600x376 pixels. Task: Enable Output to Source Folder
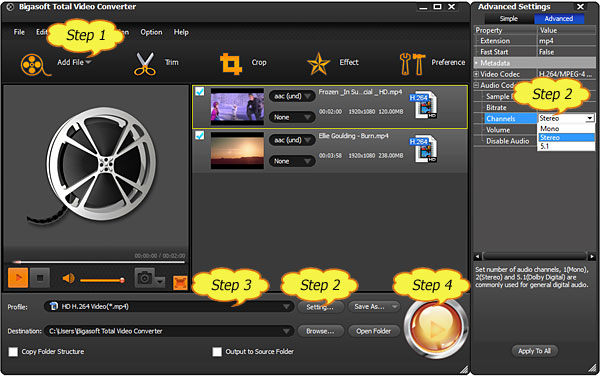point(217,352)
